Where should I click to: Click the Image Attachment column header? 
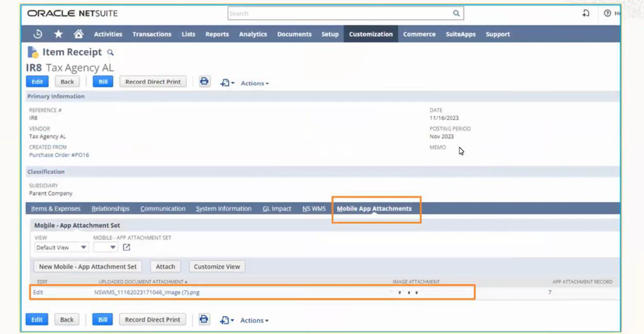[x=416, y=282]
